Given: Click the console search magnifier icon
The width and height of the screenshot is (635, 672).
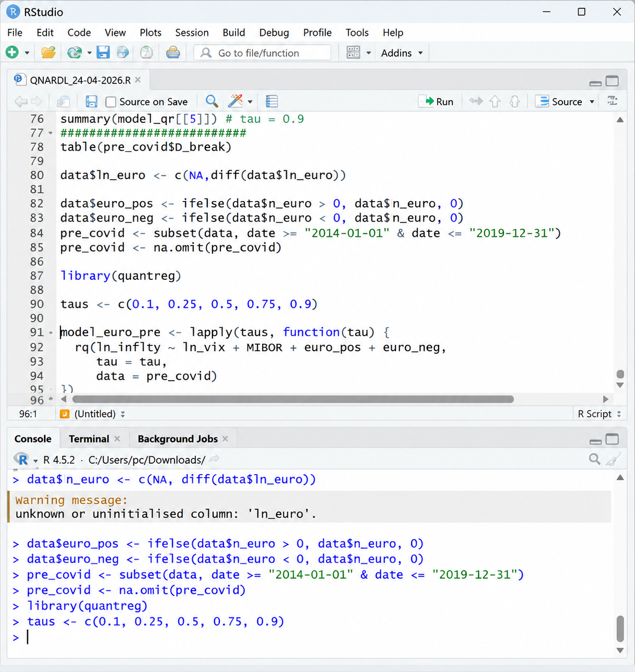Looking at the screenshot, I should click(x=594, y=459).
